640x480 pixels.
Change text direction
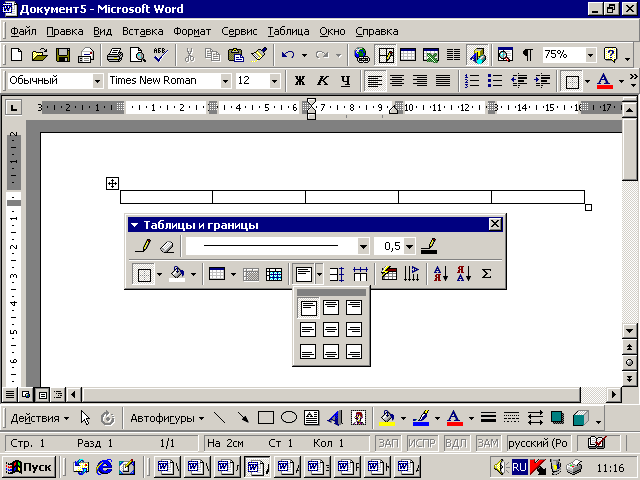(412, 274)
